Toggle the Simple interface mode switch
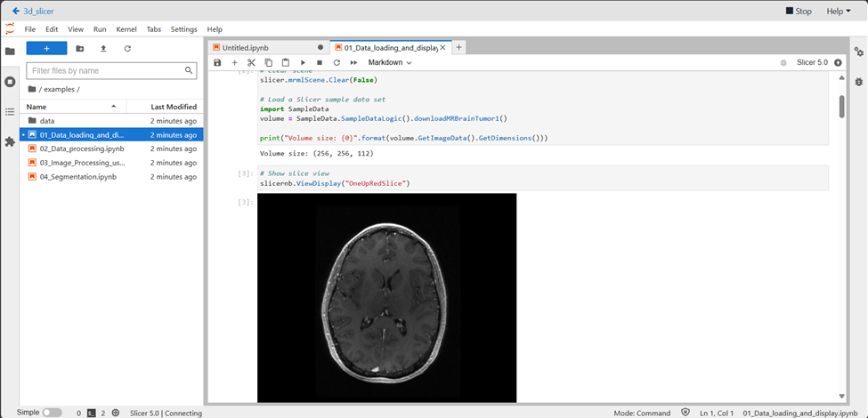868x418 pixels. click(x=52, y=413)
